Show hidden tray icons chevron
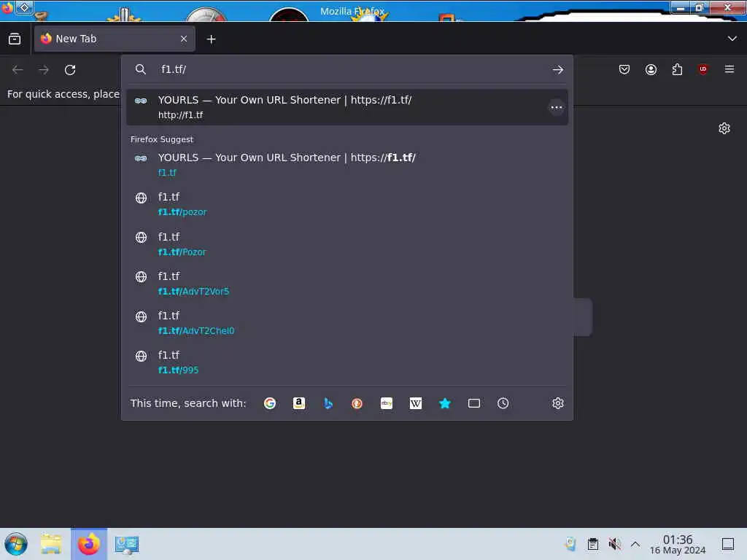747x560 pixels. tap(635, 544)
